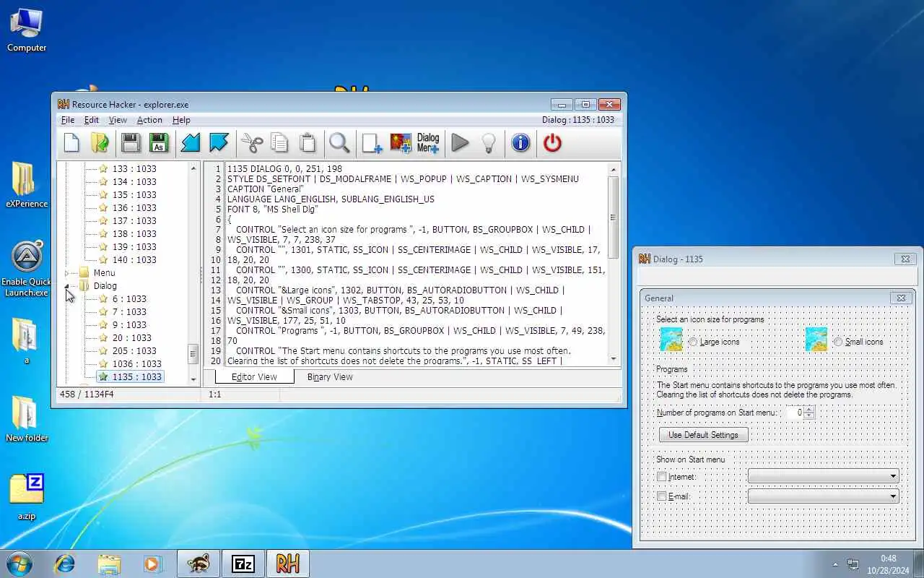
Task: Switch to Resource Hacker taskbar button
Action: click(287, 564)
